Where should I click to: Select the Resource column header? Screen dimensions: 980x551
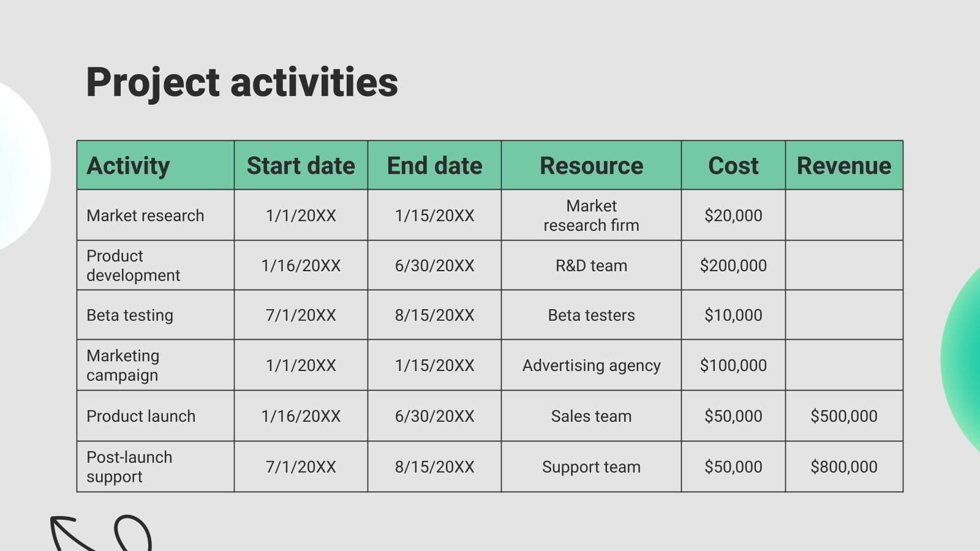tap(591, 166)
